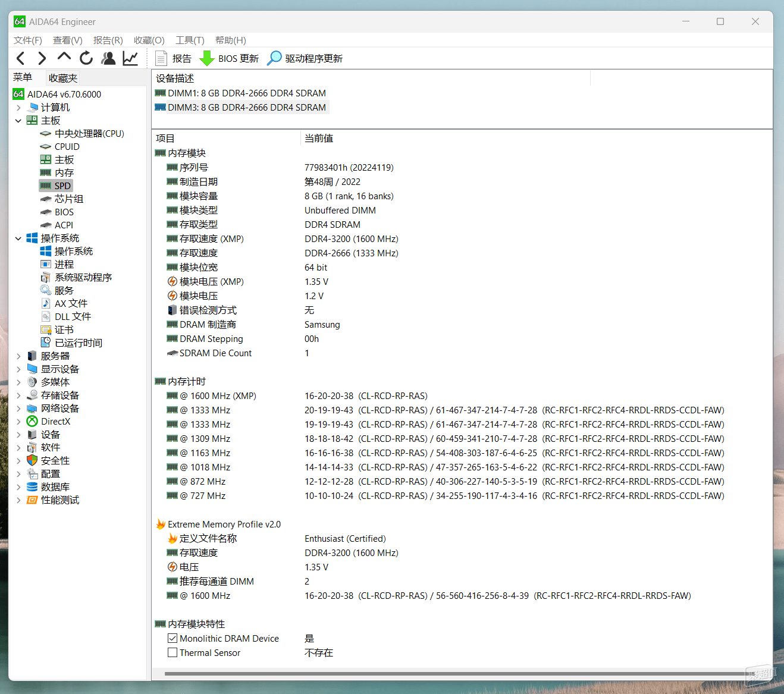Image resolution: width=784 pixels, height=694 pixels.
Task: Switch to the 菜单 tab
Action: [x=23, y=77]
